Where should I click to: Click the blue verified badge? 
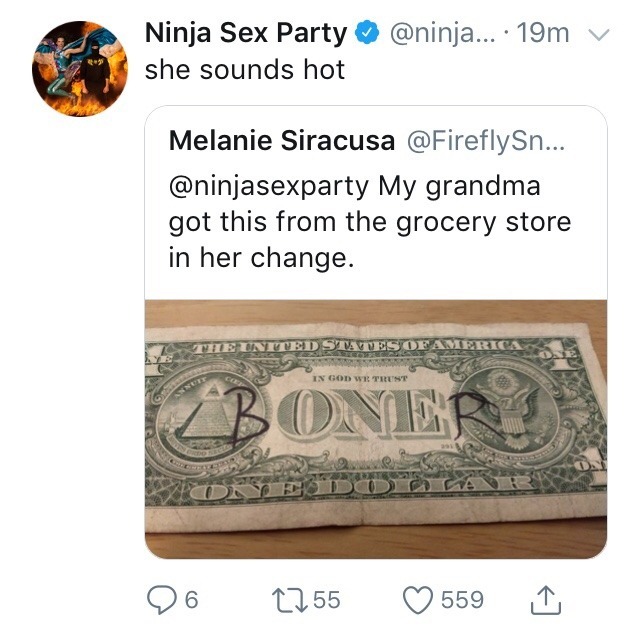[366, 33]
